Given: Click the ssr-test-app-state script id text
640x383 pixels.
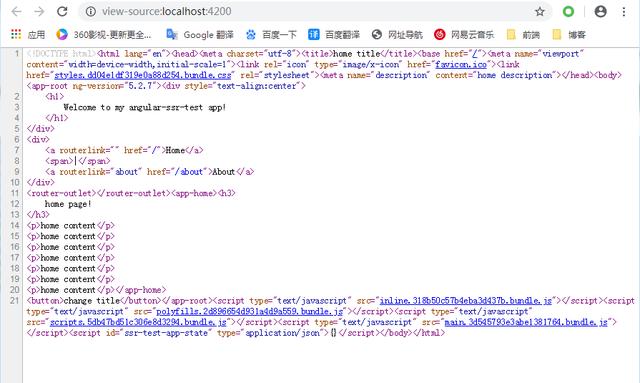Looking at the screenshot, I should pyautogui.click(x=166, y=333).
